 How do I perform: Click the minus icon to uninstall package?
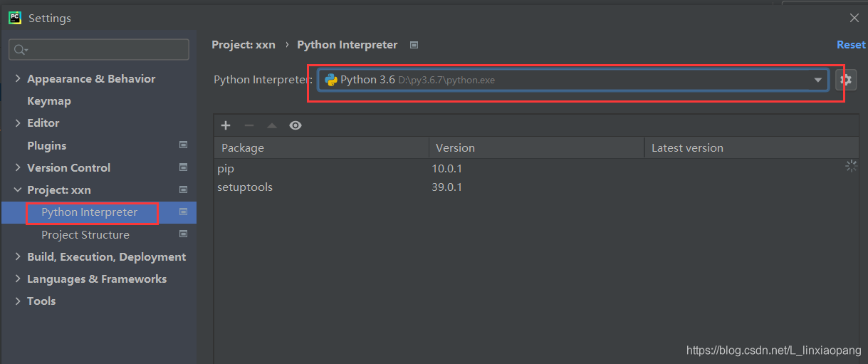tap(249, 125)
